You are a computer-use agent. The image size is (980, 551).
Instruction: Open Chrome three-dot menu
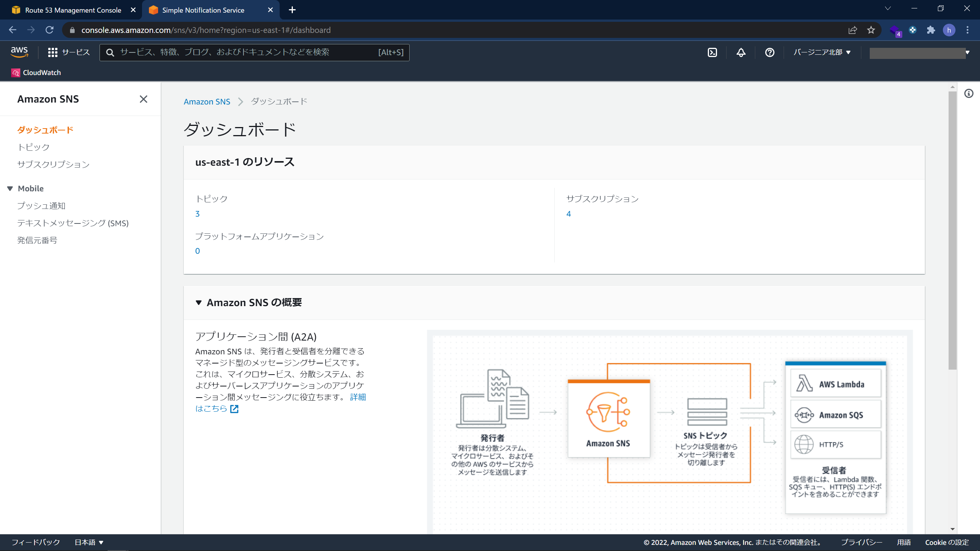(968, 30)
